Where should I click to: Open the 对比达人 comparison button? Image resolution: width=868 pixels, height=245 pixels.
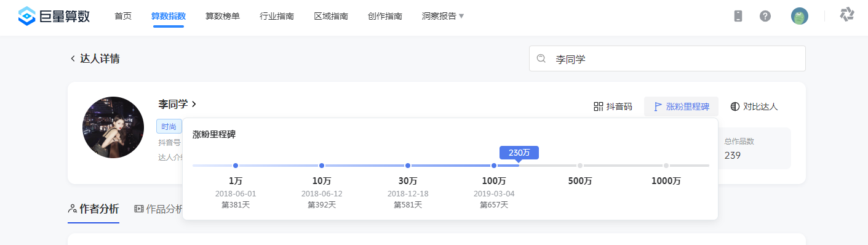[754, 106]
